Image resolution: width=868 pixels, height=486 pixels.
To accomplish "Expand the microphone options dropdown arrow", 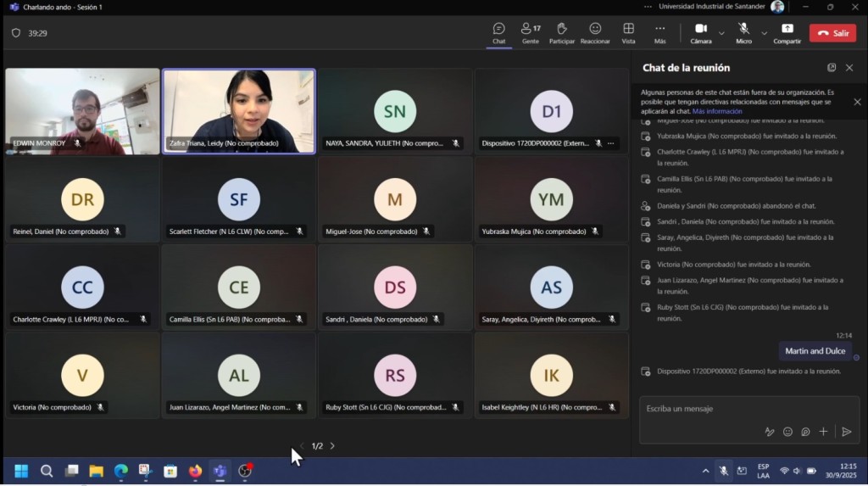I will [x=764, y=33].
